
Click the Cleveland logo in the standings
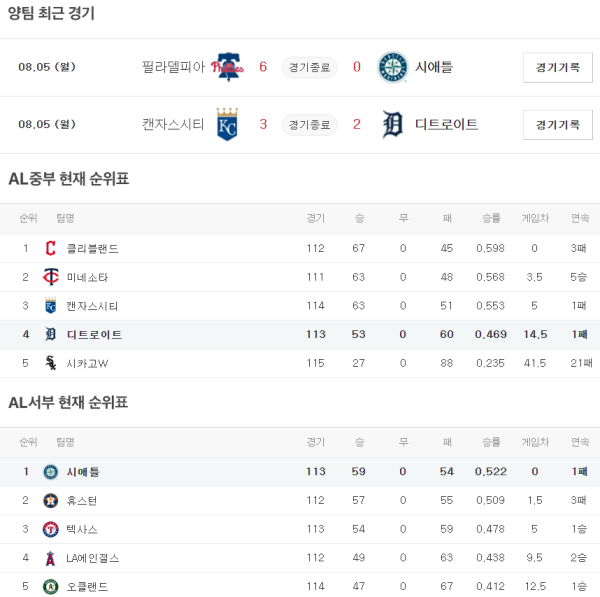tap(51, 248)
